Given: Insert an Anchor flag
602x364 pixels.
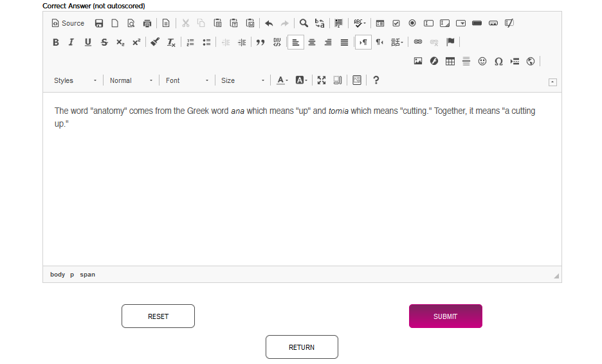Looking at the screenshot, I should pyautogui.click(x=450, y=42).
